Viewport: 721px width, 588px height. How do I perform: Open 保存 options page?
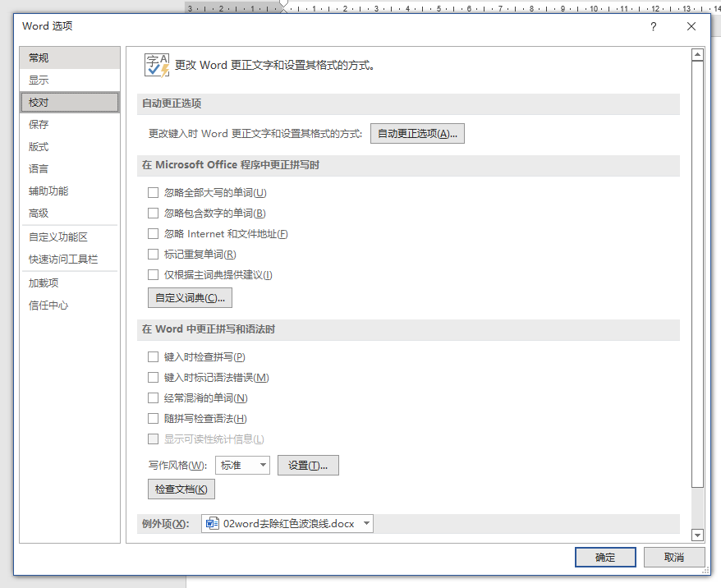pyautogui.click(x=70, y=125)
